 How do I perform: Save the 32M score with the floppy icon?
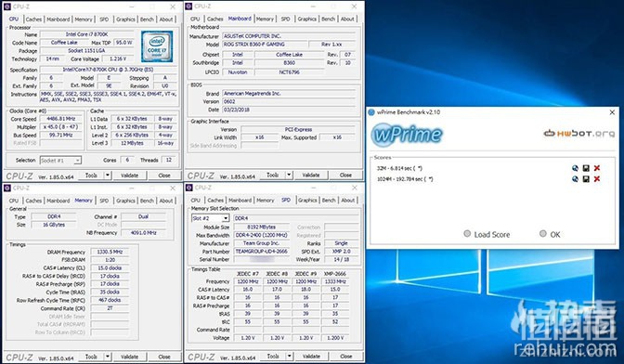[x=586, y=168]
